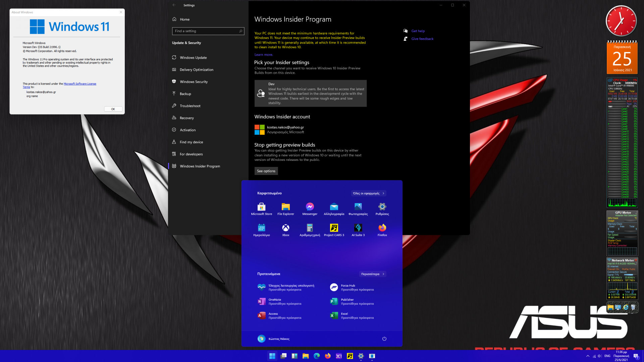Click the Find a setting search box

coord(206,31)
